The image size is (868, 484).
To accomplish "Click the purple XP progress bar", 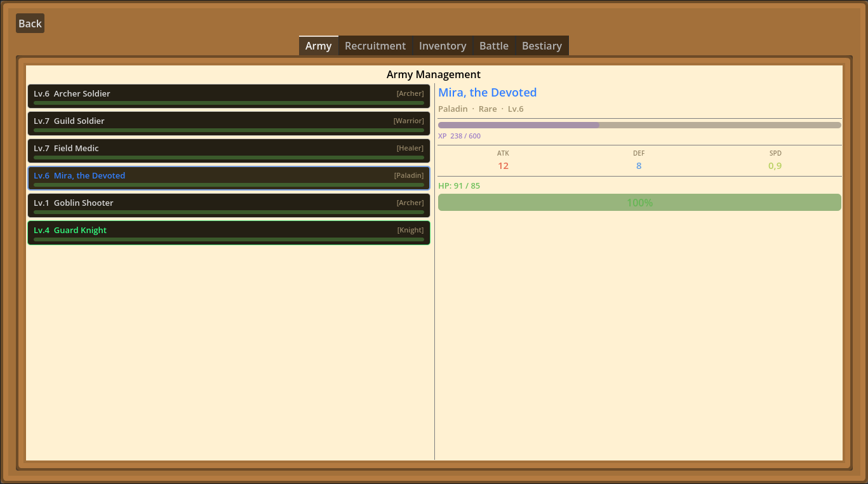I will pos(639,125).
